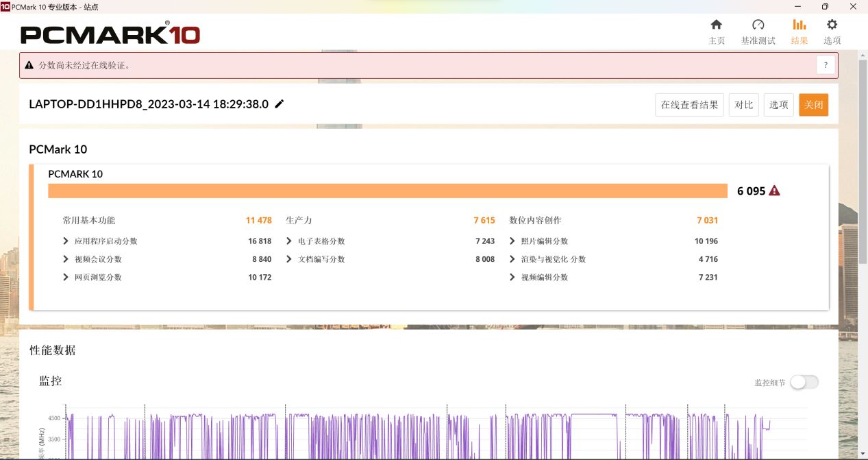The height and width of the screenshot is (460, 868).
Task: Click the pencil icon to rename result
Action: (x=279, y=104)
